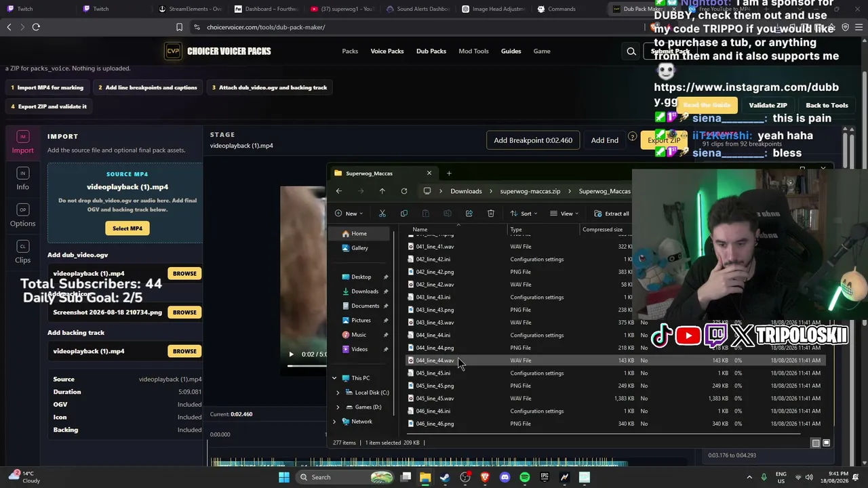This screenshot has width=868, height=488.
Task: Click the video progress bar
Action: point(307,366)
